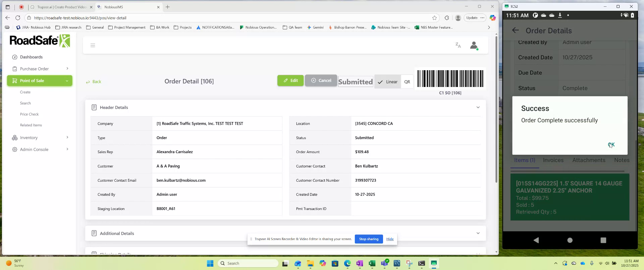
Task: Select Create under Point of Sale
Action: [25, 92]
